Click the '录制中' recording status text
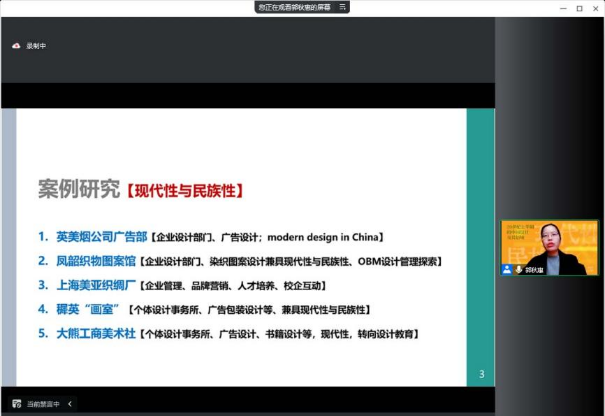This screenshot has height=416, width=605. point(36,46)
